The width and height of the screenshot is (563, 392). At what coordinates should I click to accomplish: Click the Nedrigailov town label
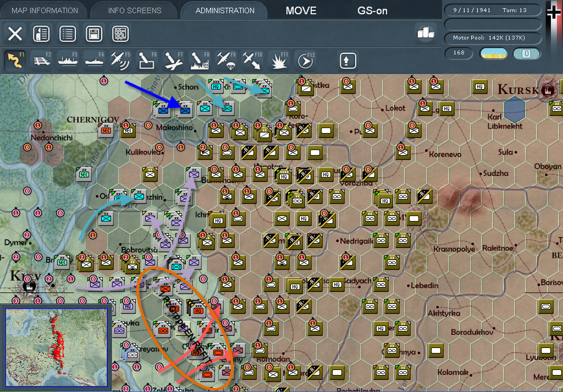(x=356, y=240)
